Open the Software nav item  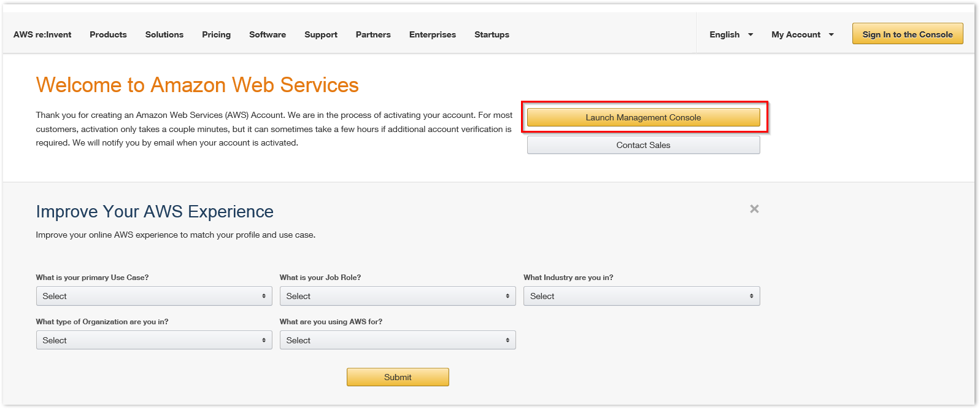pos(268,34)
